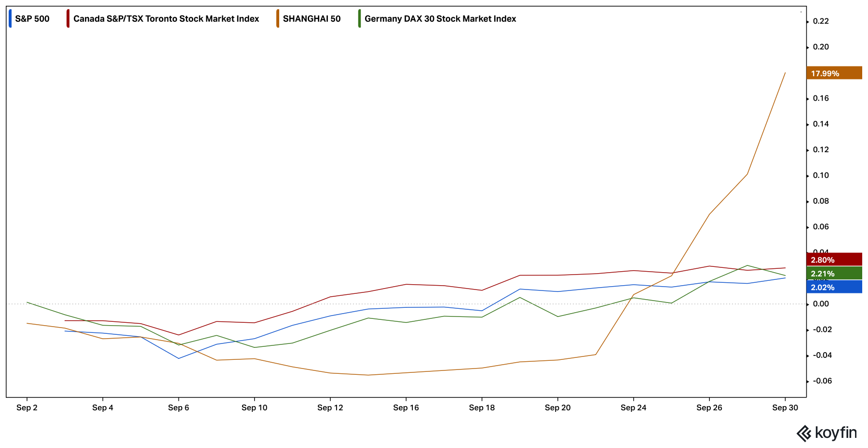Click the red 2.80% value badge
Image resolution: width=868 pixels, height=448 pixels.
(833, 260)
